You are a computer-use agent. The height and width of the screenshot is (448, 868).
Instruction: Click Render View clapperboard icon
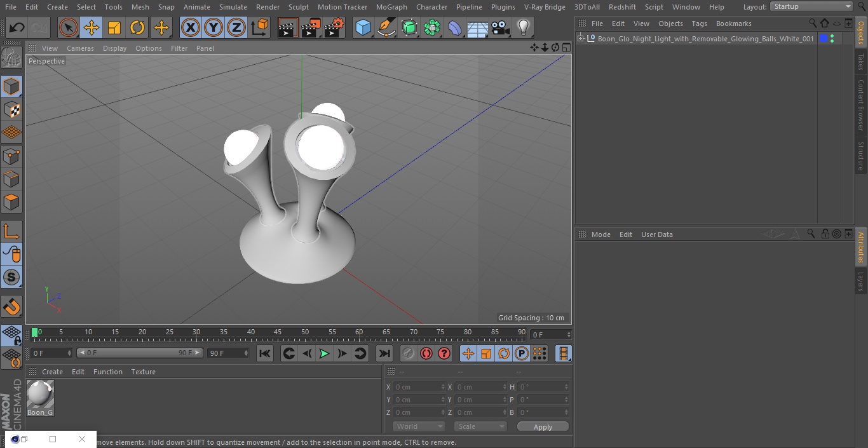point(288,28)
